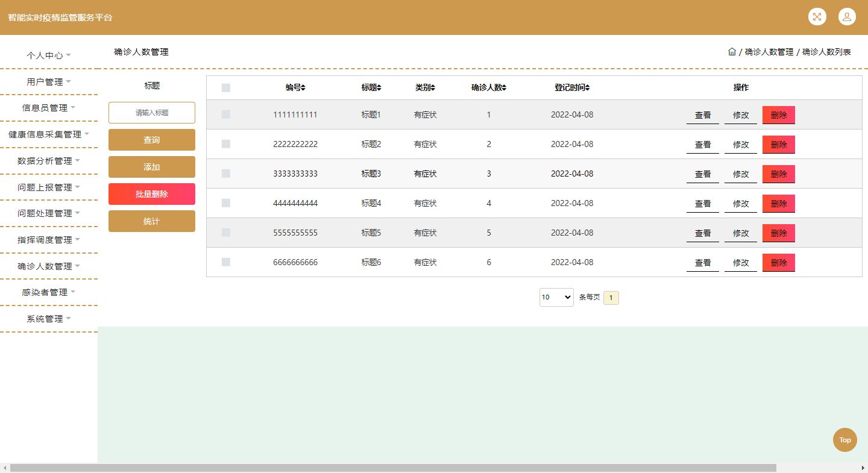Sort by 登记时间 column arrows
This screenshot has width=868, height=473.
coord(587,88)
